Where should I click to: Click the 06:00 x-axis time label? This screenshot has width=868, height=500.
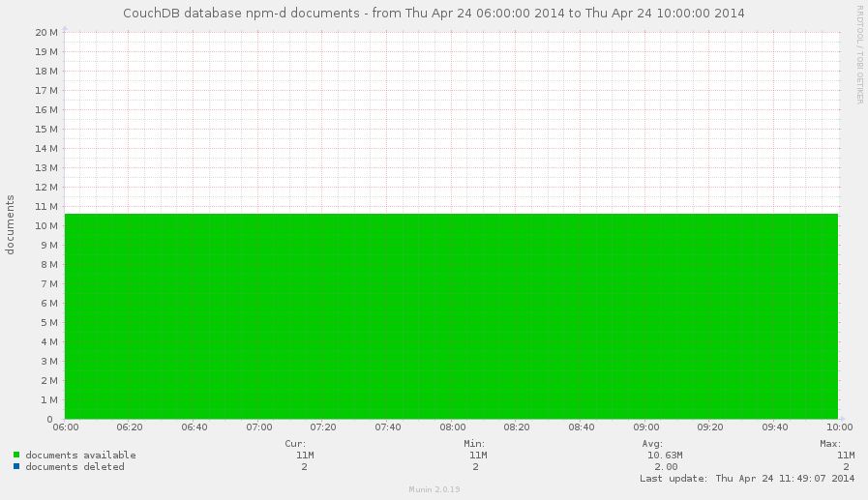point(66,427)
